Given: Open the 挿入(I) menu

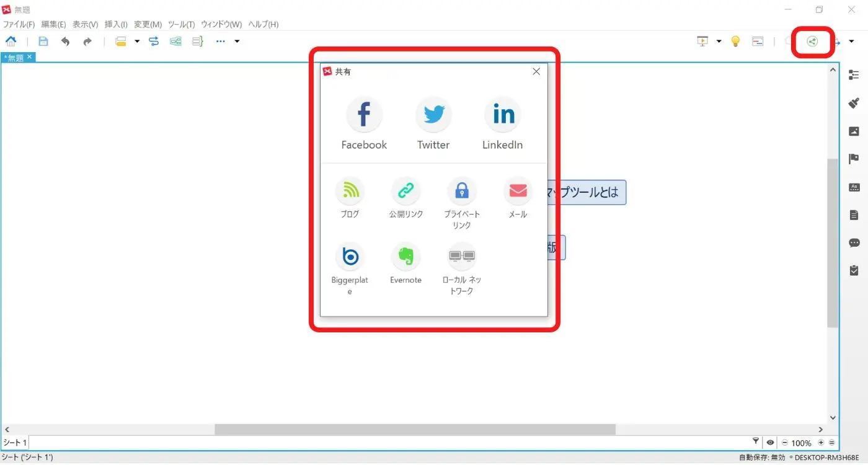Looking at the screenshot, I should tap(116, 25).
